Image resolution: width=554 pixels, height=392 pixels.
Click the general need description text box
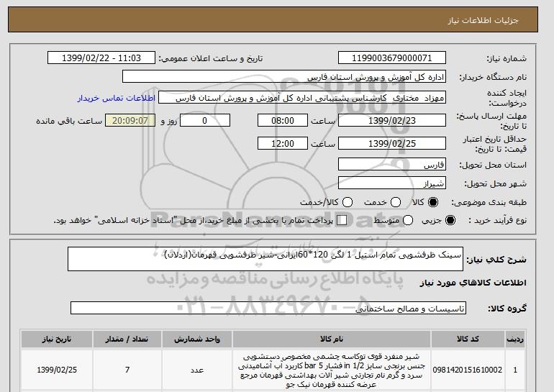point(265,259)
